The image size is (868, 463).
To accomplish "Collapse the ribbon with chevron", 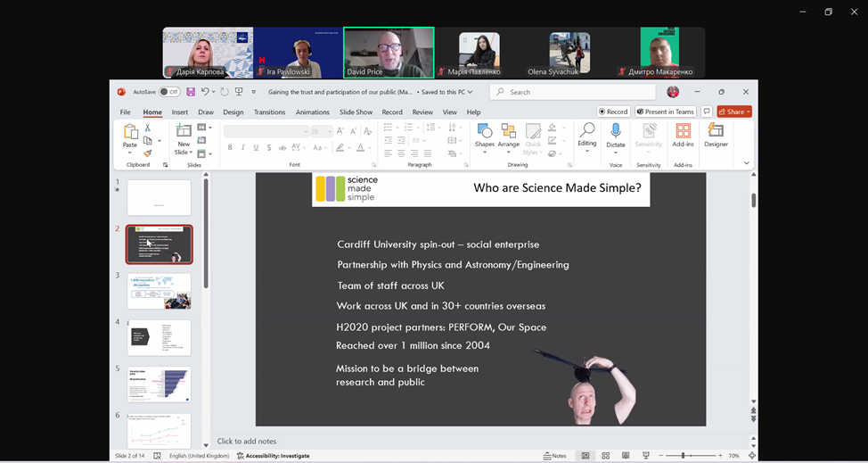I will tap(746, 163).
